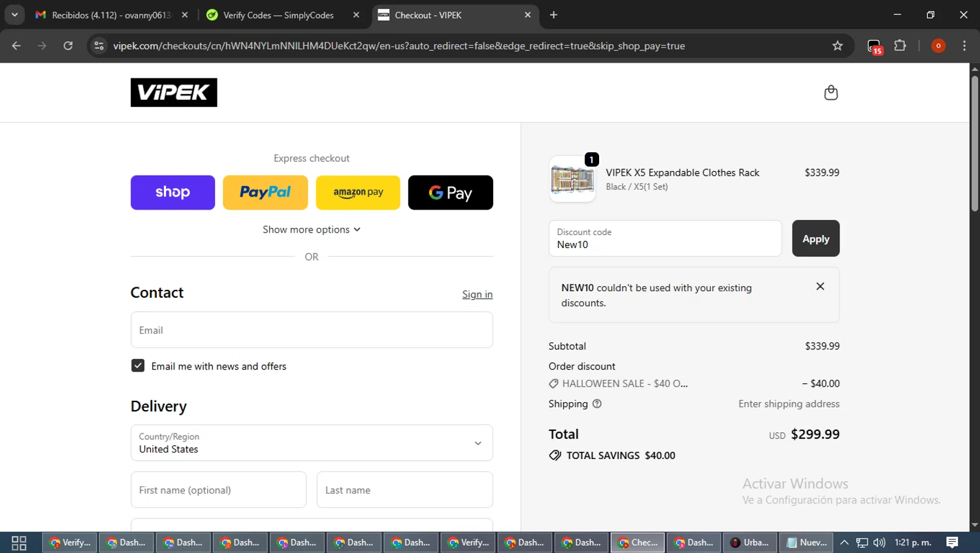
Task: Open the extension with 15 badge
Action: 874,46
